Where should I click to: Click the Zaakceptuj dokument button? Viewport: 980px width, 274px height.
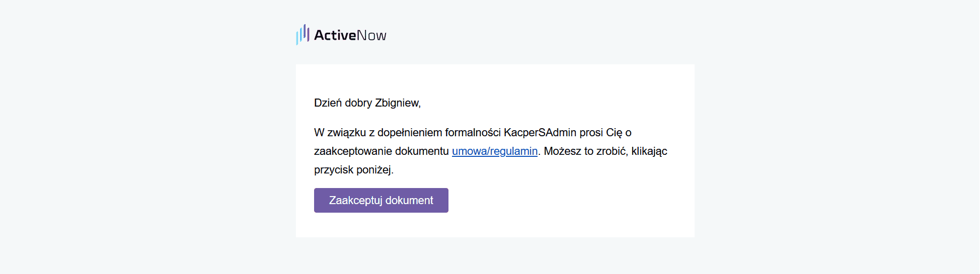coord(381,200)
